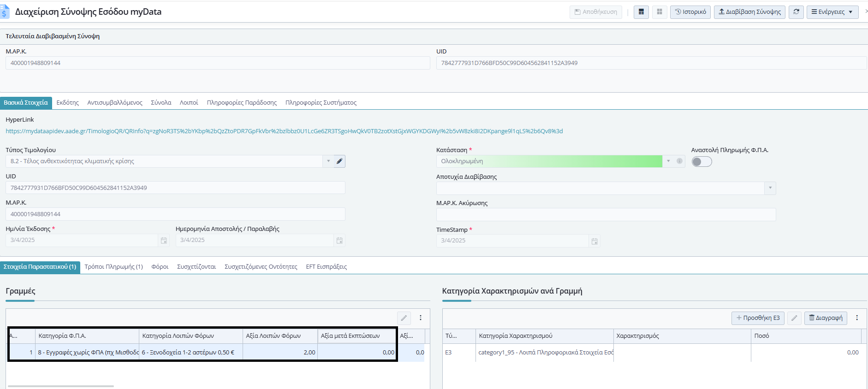This screenshot has width=868, height=389.
Task: Switch to the Σύνολα tab
Action: (x=161, y=103)
